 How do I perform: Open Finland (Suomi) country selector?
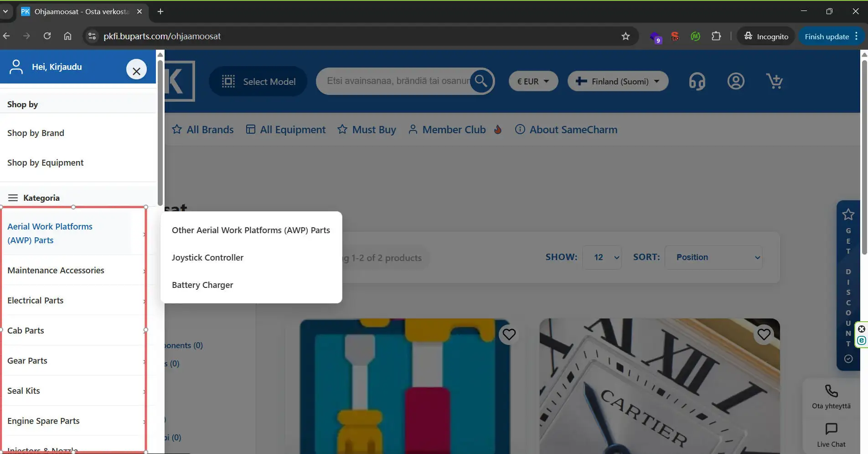tap(618, 82)
